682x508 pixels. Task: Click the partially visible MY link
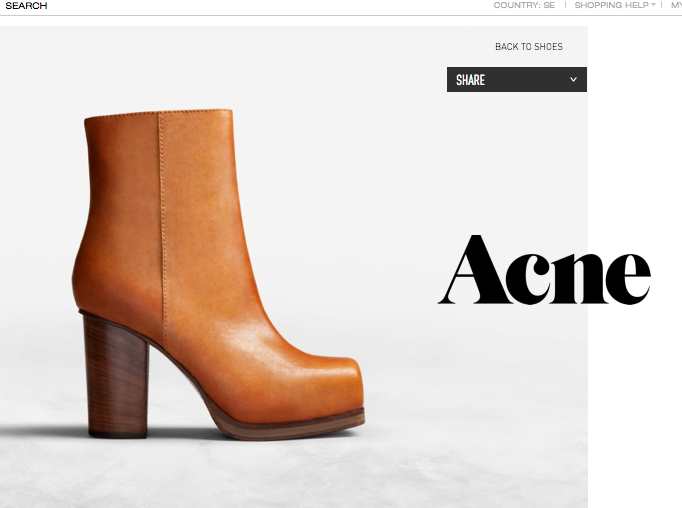tap(675, 5)
